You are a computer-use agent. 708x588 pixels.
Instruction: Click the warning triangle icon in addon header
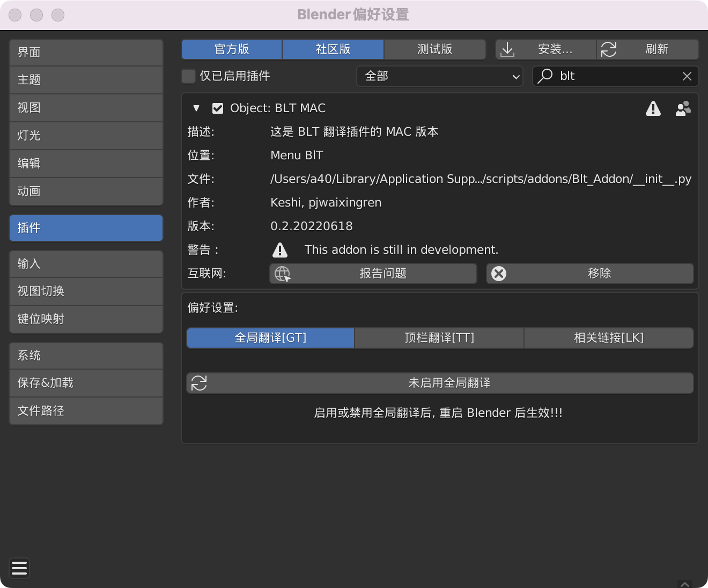click(653, 108)
